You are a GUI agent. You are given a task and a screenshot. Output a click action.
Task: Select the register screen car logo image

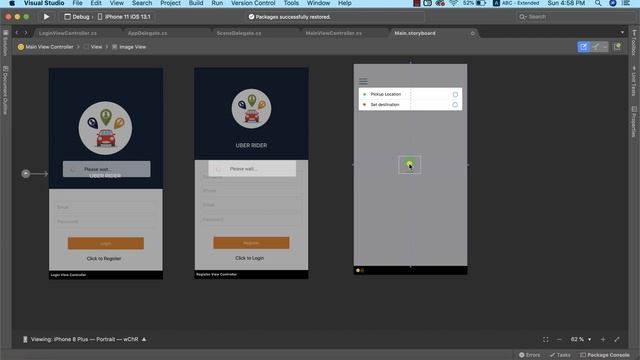point(251,109)
